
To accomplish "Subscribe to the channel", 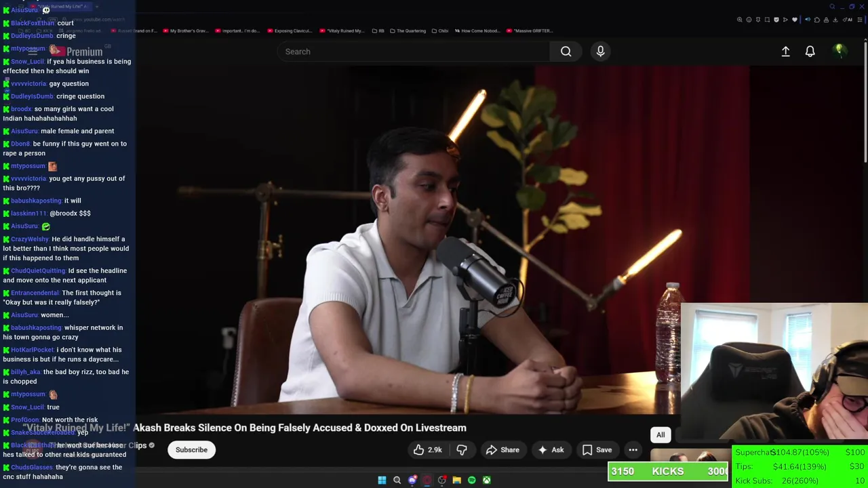I will point(191,449).
